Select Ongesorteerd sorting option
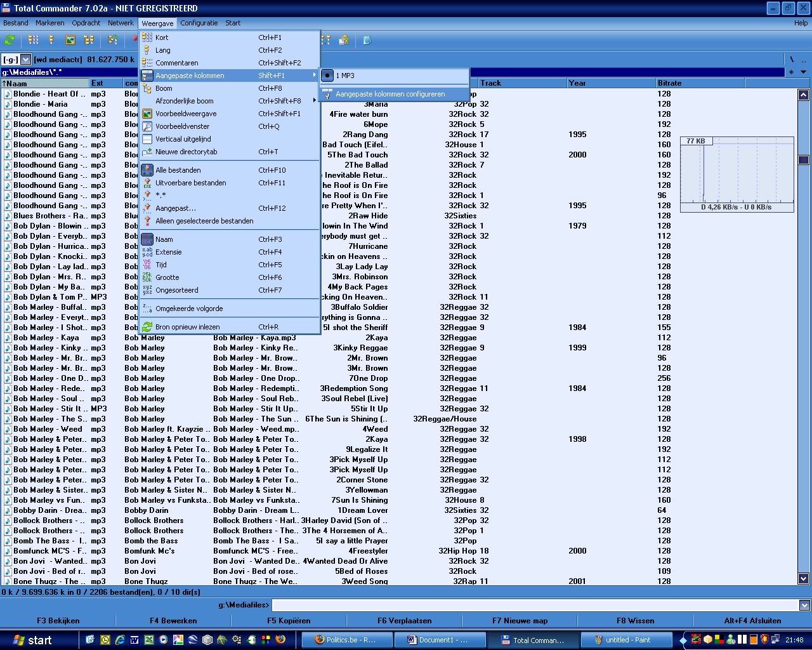 pyautogui.click(x=230, y=290)
